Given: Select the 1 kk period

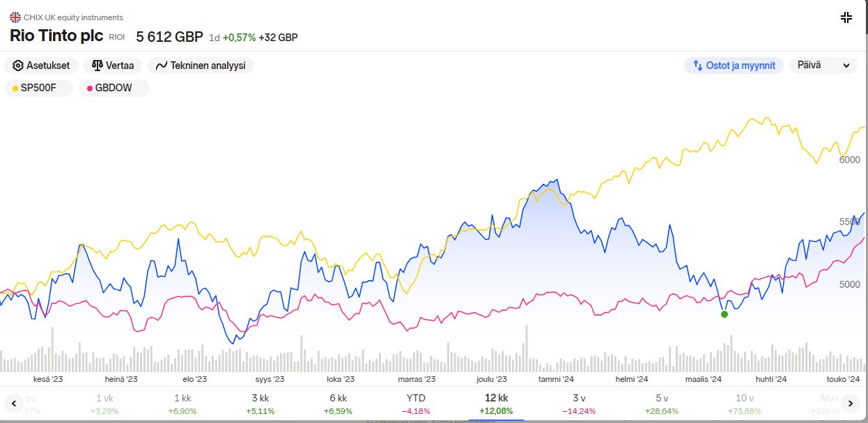Looking at the screenshot, I should 183,404.
